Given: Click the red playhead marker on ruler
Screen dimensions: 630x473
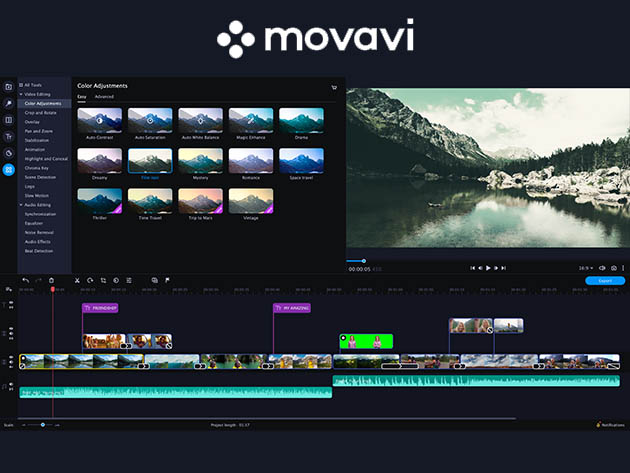Looking at the screenshot, I should click(x=53, y=289).
